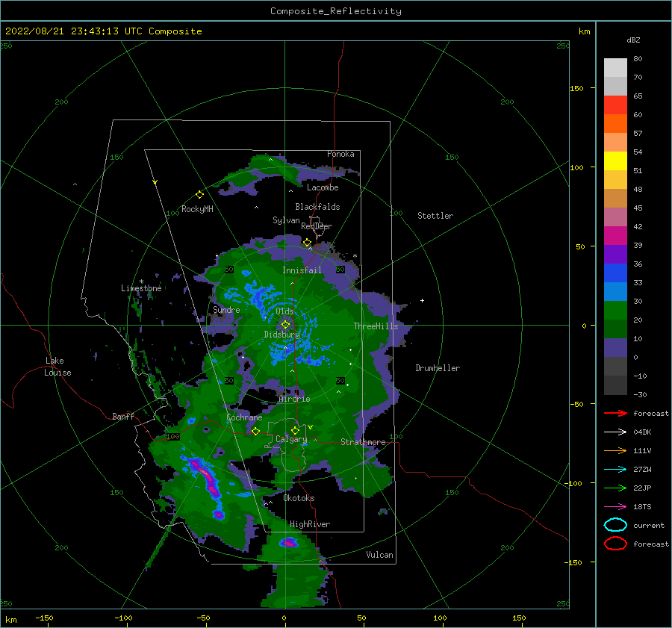Click the yellow diamond marker below RedDeer
Image resolution: width=672 pixels, height=628 pixels.
[x=307, y=243]
